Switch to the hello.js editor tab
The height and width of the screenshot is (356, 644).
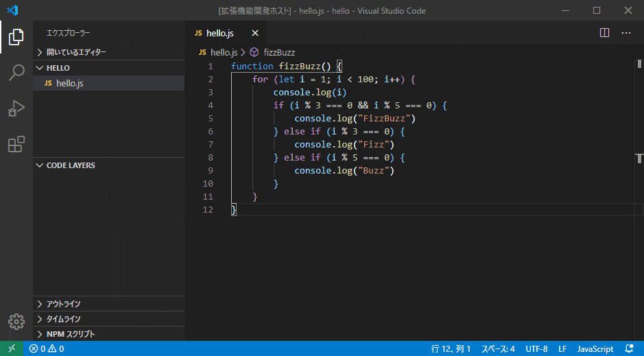coord(226,33)
